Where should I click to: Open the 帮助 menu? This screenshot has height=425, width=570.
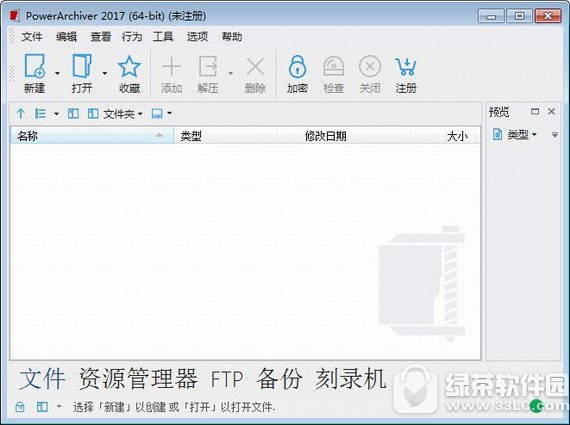coord(232,36)
